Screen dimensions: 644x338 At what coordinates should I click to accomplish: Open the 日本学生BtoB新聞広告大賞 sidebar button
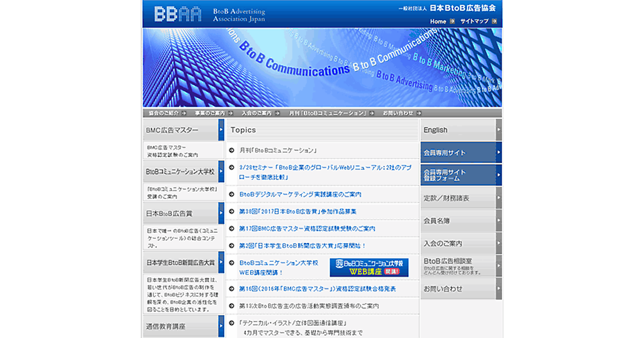point(184,263)
